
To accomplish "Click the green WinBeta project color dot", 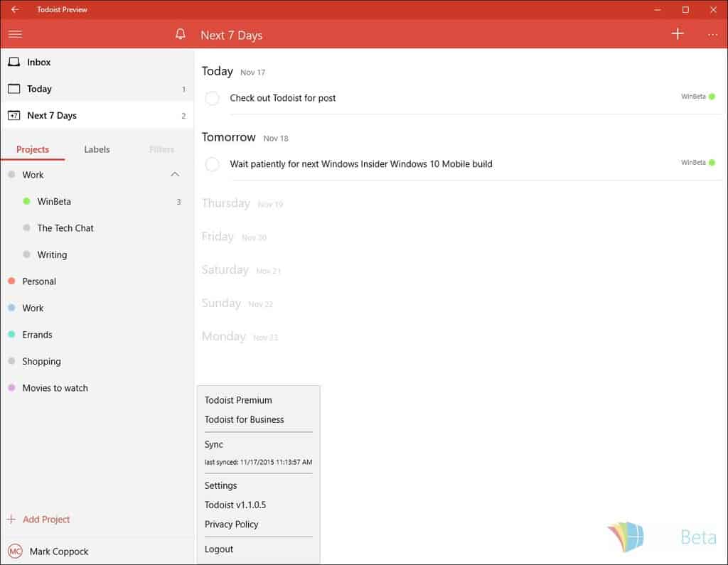I will [x=26, y=202].
